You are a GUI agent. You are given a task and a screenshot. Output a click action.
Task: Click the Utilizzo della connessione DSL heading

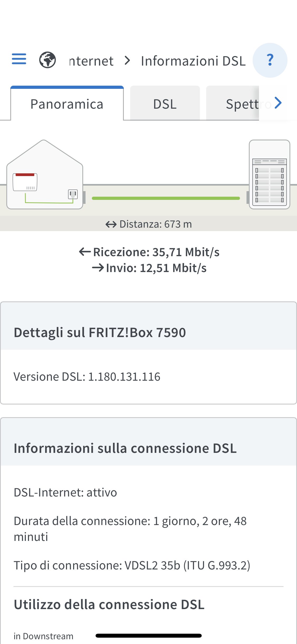tap(109, 604)
